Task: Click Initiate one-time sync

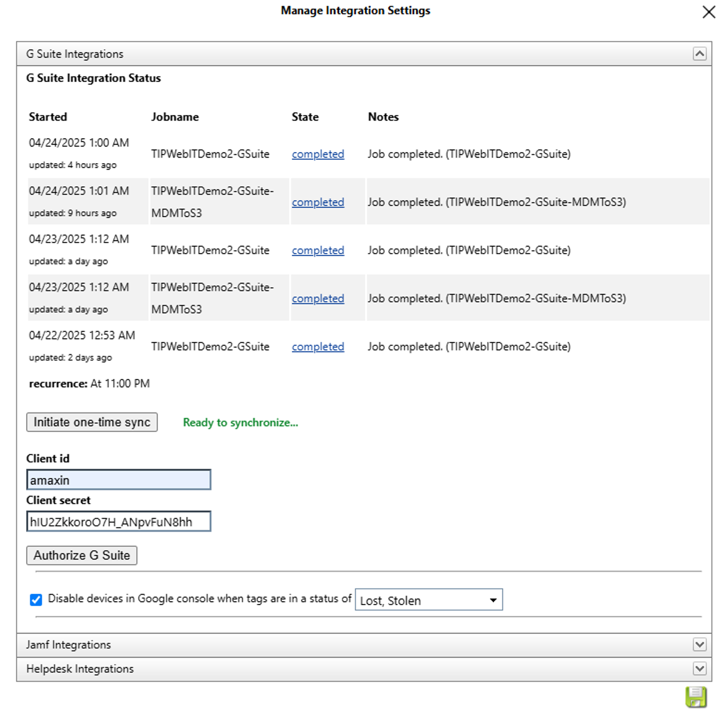Action: tap(91, 422)
